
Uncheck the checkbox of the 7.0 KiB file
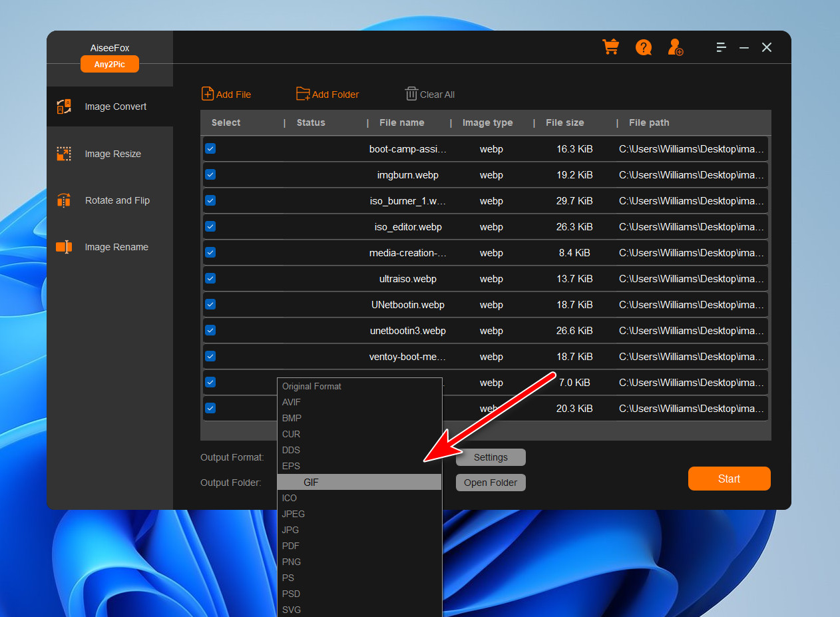coord(210,382)
